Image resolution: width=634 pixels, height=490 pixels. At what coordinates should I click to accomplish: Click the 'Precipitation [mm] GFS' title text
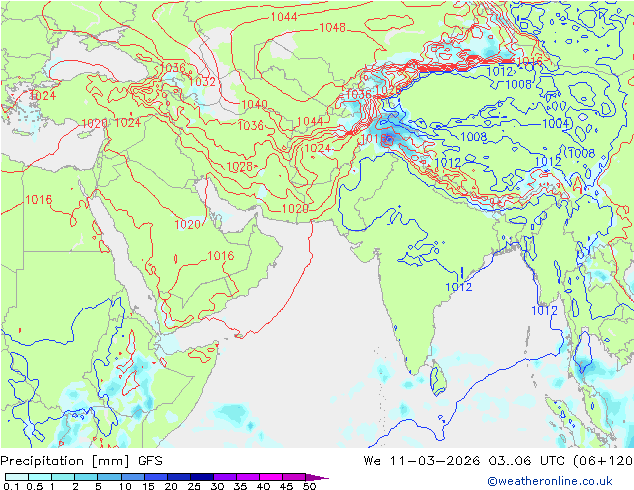tap(81, 461)
